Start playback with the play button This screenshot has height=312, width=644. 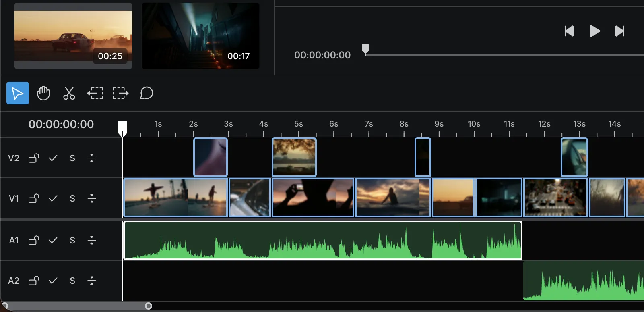point(594,31)
